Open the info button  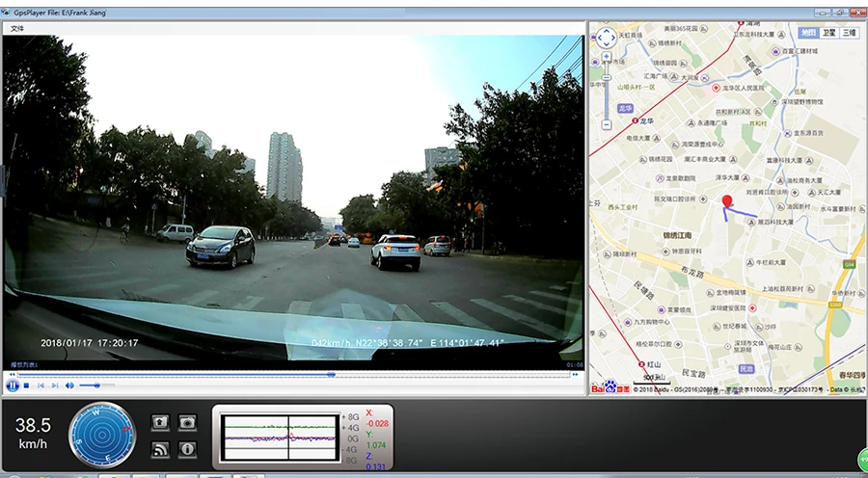(188, 449)
